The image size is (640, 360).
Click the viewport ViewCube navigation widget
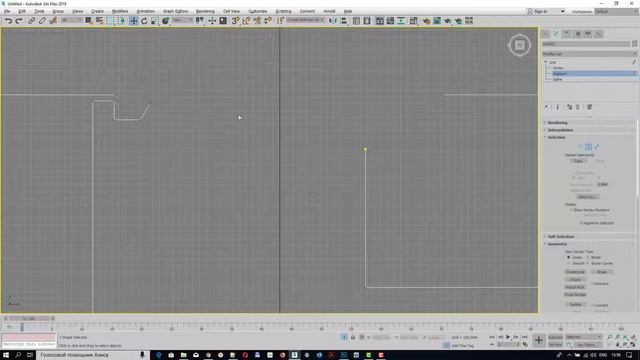point(519,45)
